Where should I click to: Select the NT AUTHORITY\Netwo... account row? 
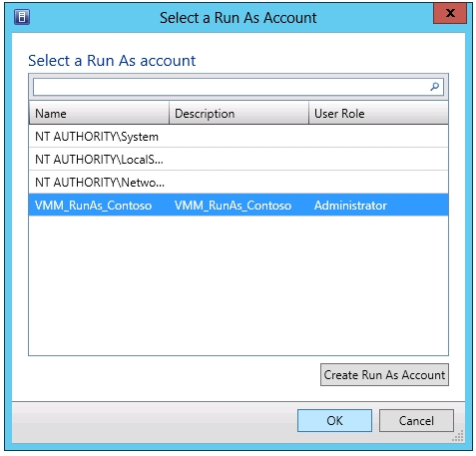[x=238, y=183]
